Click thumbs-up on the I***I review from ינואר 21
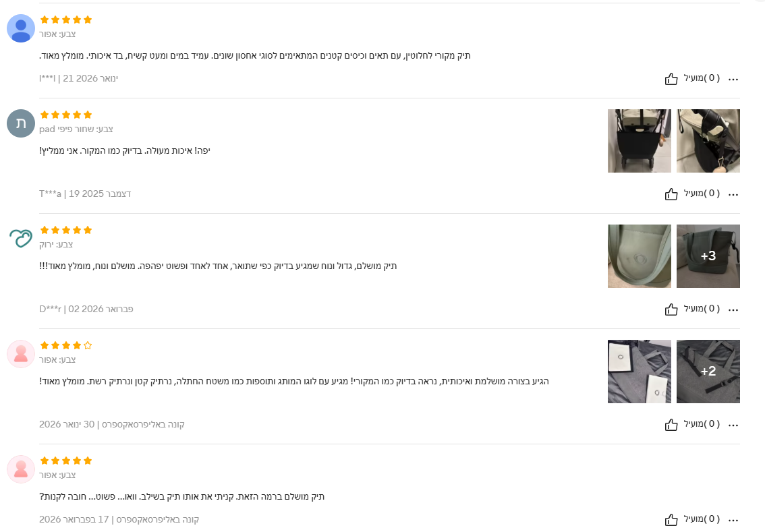The image size is (765, 532). [x=671, y=78]
